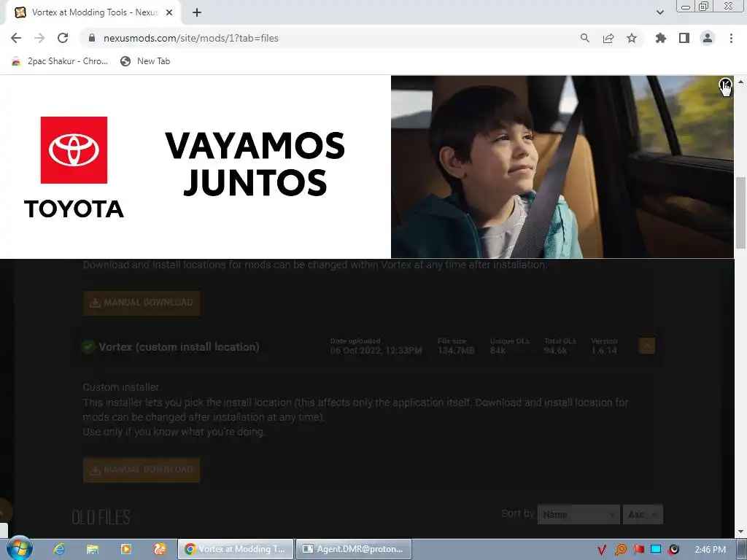Screen dimensions: 747x560
Task: Toggle Chrome side panel
Action: tap(684, 38)
